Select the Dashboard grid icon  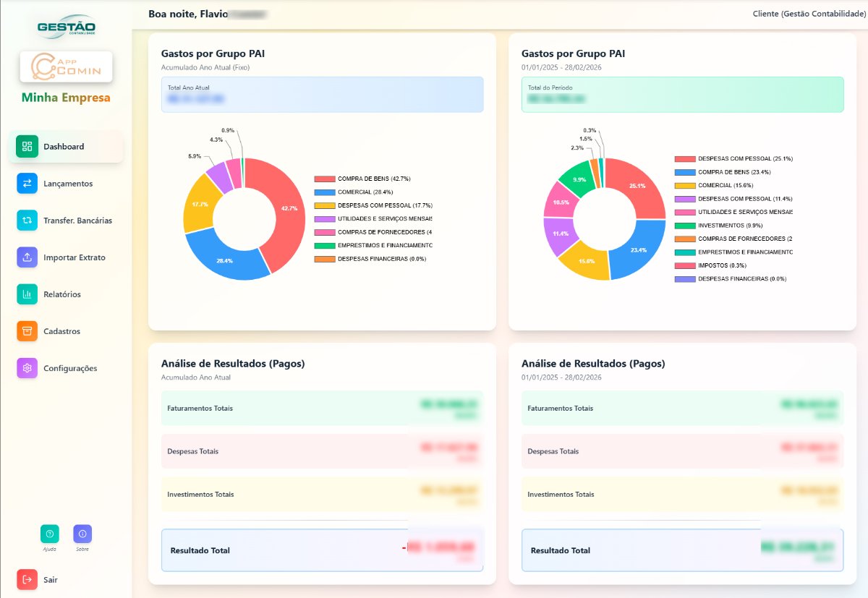point(27,146)
